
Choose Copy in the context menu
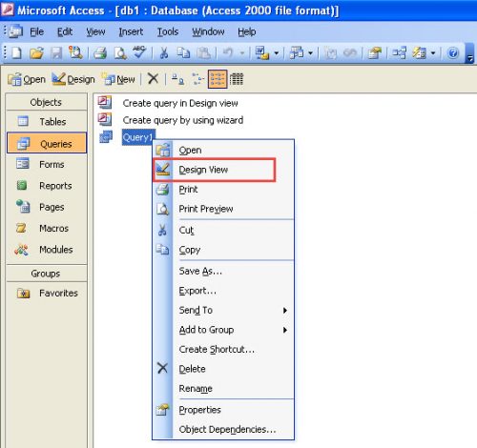[x=223, y=250]
